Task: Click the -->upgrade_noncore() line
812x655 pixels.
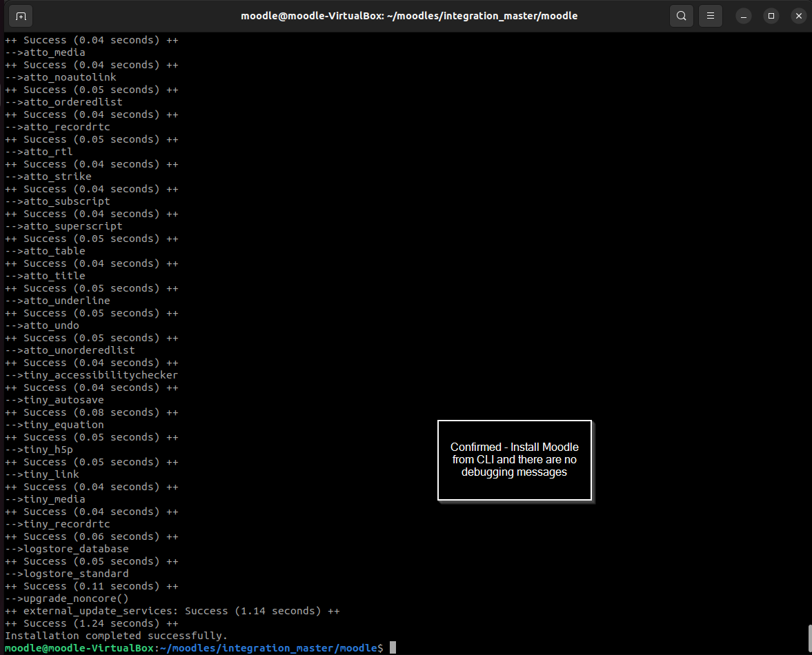Action: [67, 598]
